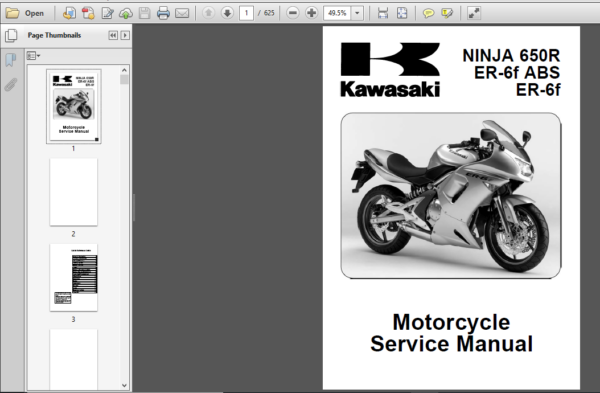The width and height of the screenshot is (600, 393).
Task: Click the thumbnails scrollbar thumb
Action: 124,80
